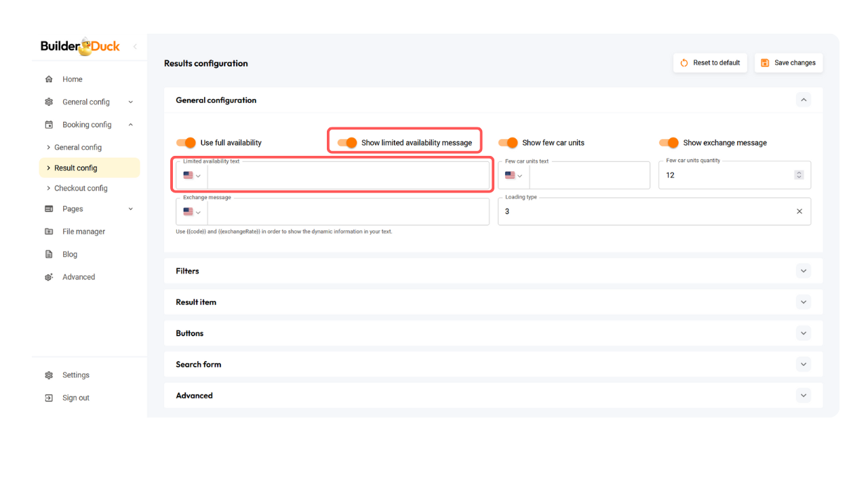Viewport: 868px width, 488px height.
Task: Open language flag dropdown for Exchange message
Action: 192,212
